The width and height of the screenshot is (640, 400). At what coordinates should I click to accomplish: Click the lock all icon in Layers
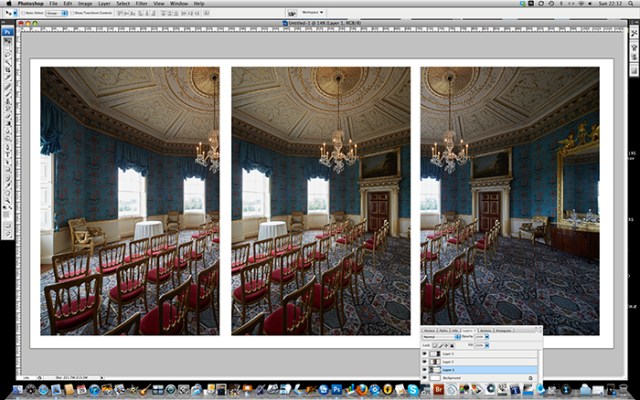[452, 345]
